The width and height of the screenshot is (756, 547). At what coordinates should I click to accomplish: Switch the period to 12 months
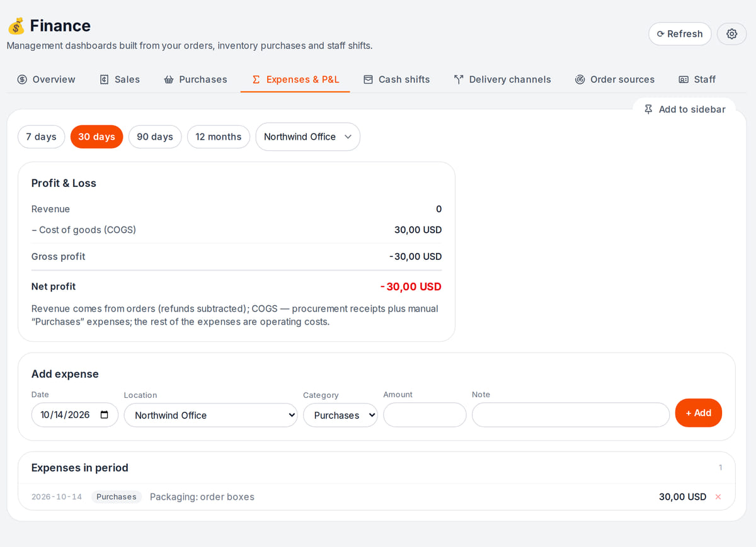tap(219, 137)
